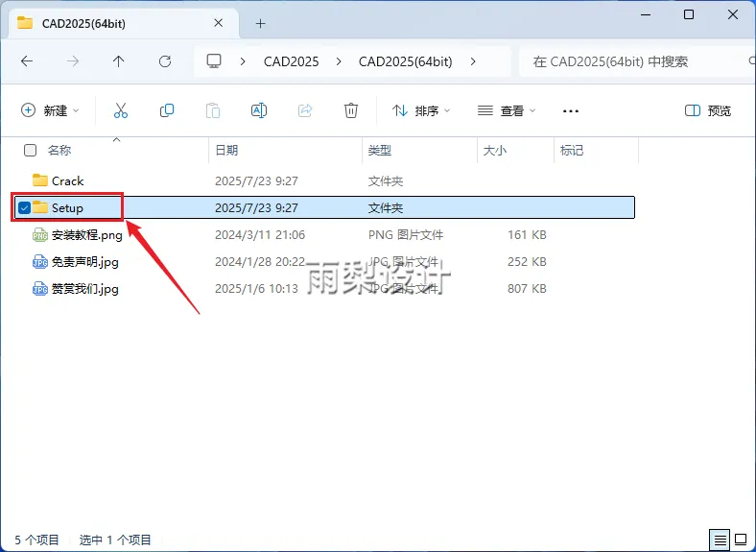Viewport: 756px width, 552px height.
Task: Switch to details view layout icon
Action: [720, 539]
